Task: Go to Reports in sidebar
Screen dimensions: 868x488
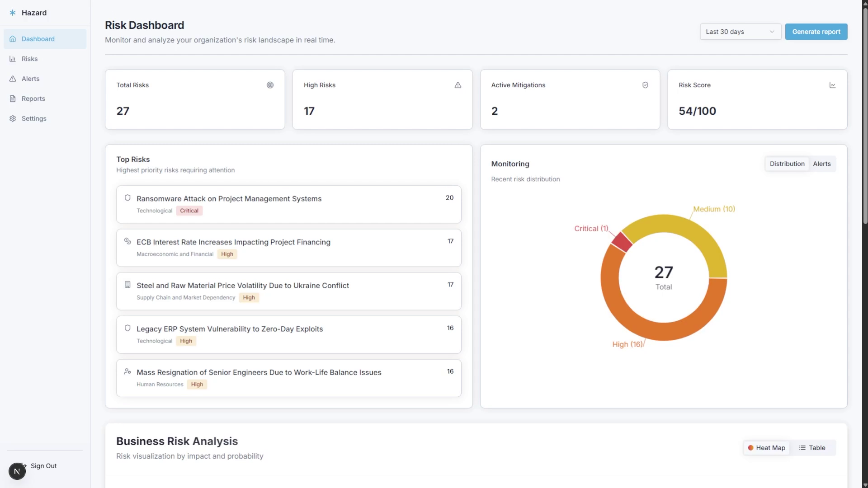Action: (33, 99)
